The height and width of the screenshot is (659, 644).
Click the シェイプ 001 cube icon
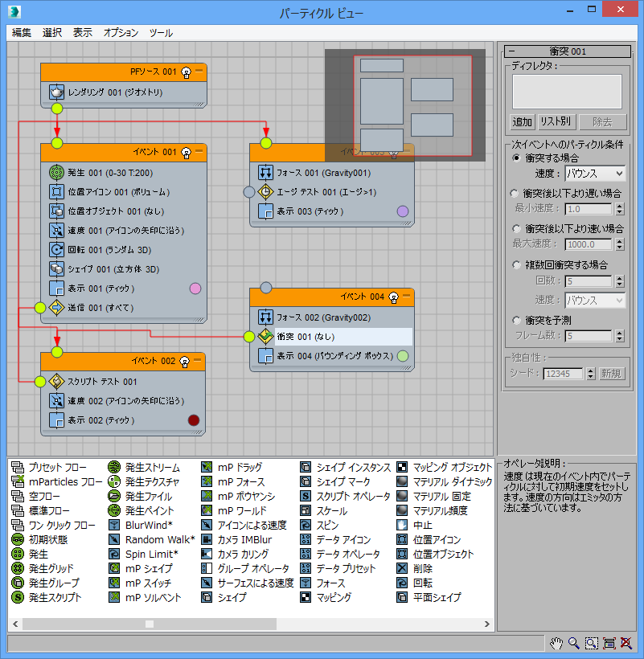coord(56,269)
